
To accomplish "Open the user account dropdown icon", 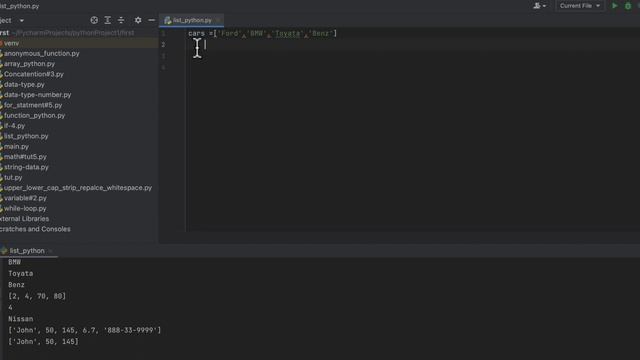I will (539, 6).
